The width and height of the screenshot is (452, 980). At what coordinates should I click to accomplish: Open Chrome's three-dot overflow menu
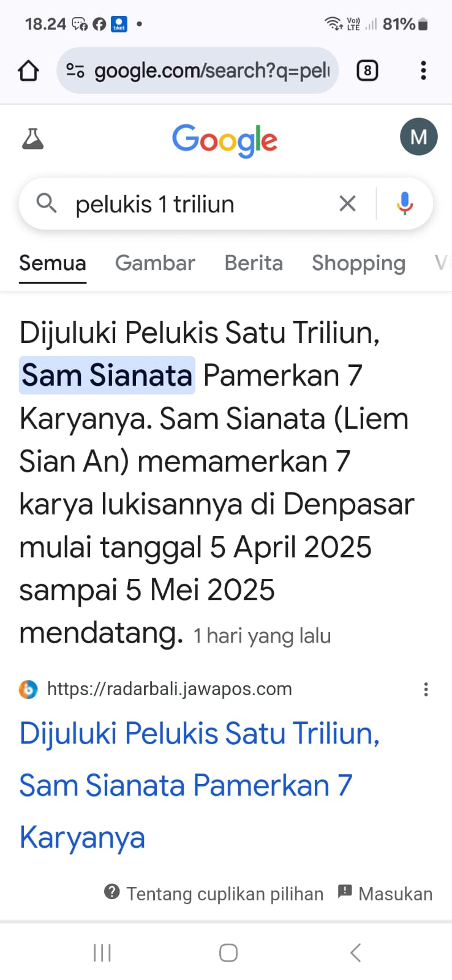point(423,71)
